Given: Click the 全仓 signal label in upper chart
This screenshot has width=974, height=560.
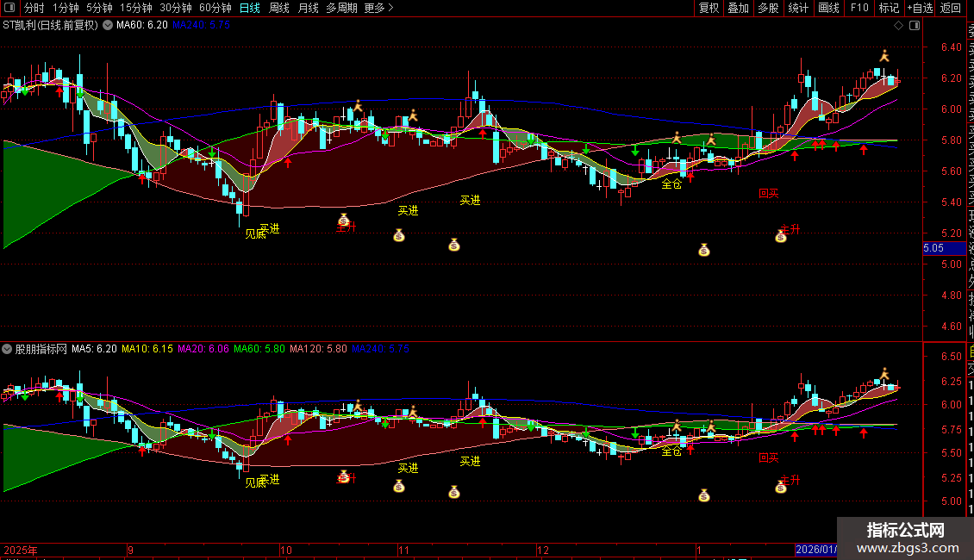Looking at the screenshot, I should 671,184.
